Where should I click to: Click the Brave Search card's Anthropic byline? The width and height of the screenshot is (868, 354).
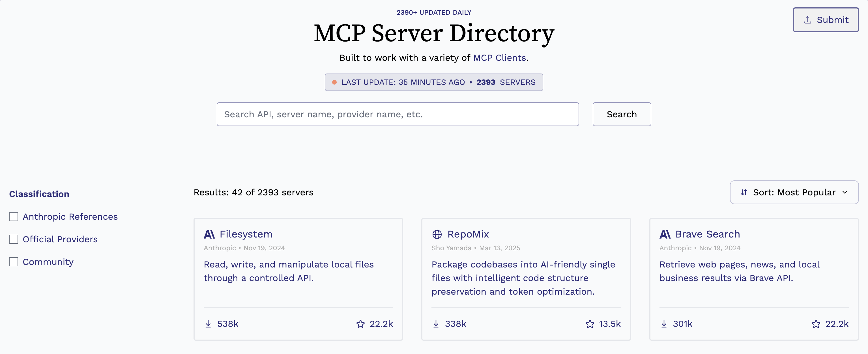[700, 248]
